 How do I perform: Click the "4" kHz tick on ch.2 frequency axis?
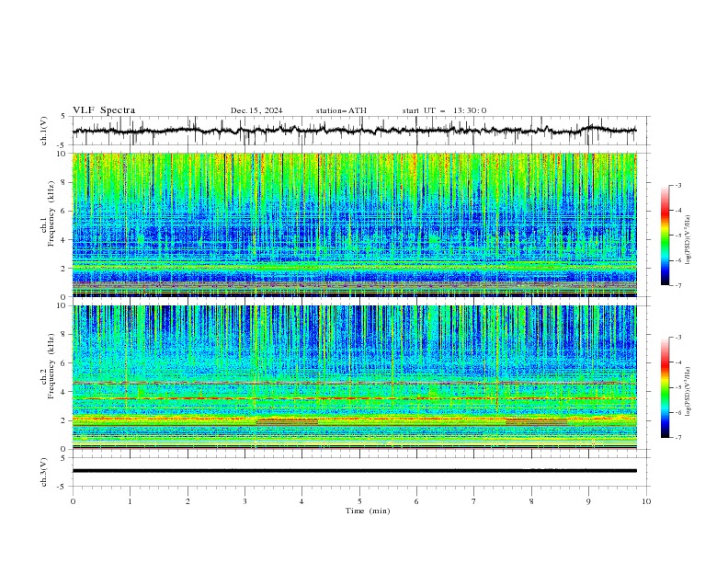(x=65, y=392)
